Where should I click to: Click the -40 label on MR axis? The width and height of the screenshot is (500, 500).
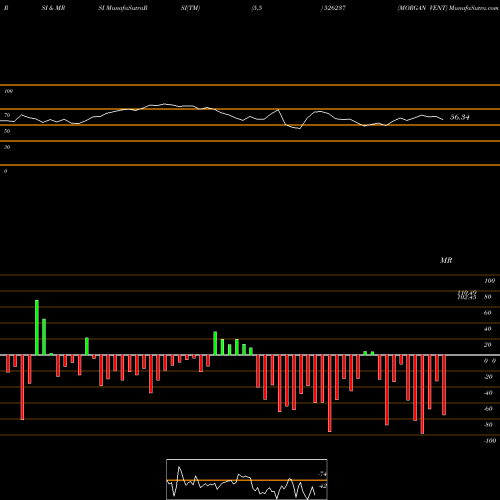[x=488, y=393]
